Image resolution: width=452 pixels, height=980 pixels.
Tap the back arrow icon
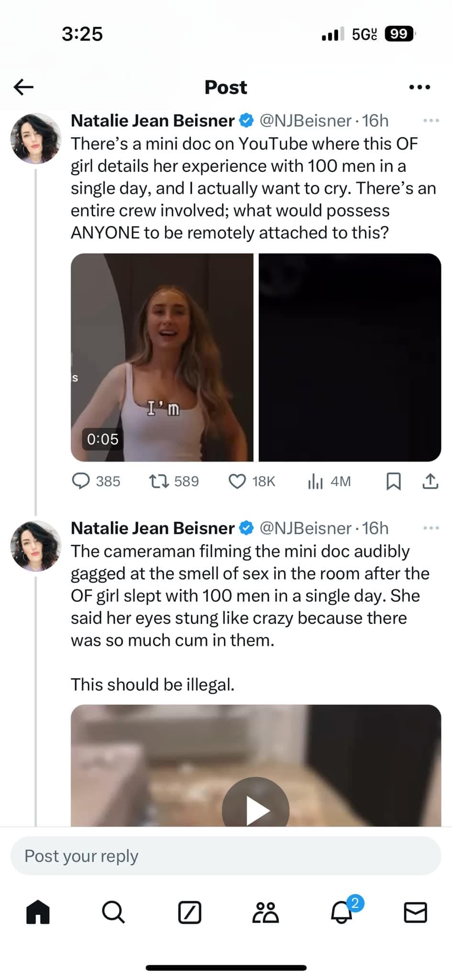(x=23, y=87)
